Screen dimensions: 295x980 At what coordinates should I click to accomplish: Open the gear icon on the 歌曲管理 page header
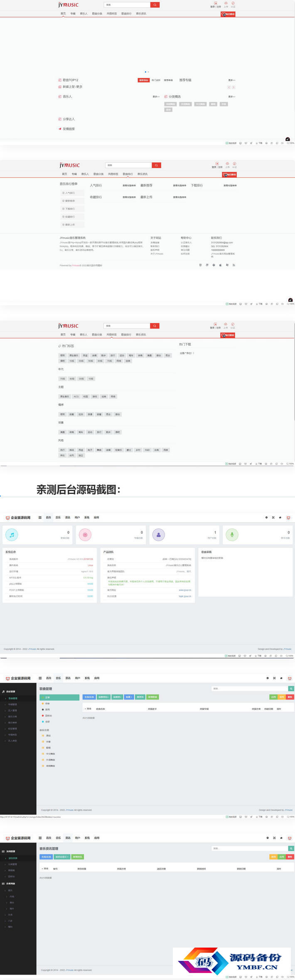coord(268,678)
